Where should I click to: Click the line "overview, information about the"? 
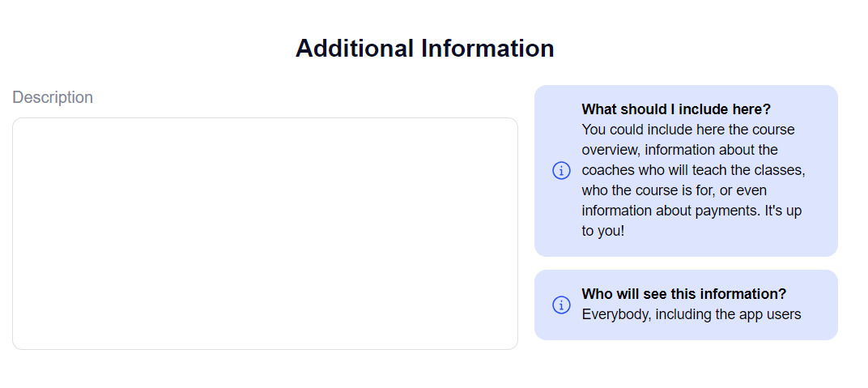[679, 150]
